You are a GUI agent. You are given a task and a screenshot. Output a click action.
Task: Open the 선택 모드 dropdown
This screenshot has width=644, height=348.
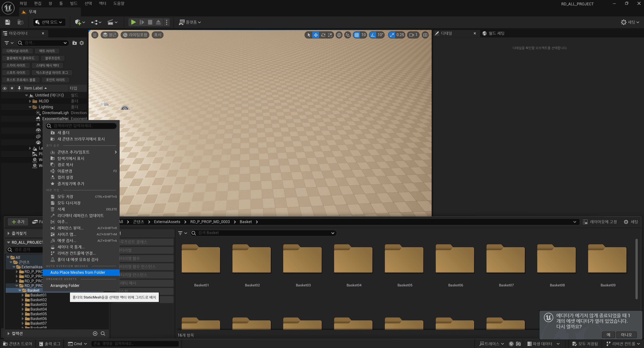(x=49, y=22)
